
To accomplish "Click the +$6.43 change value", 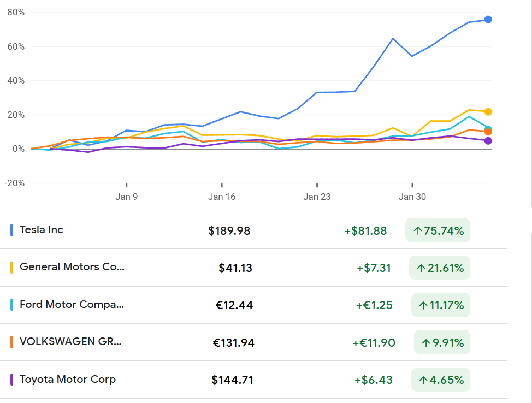I will click(x=374, y=380).
